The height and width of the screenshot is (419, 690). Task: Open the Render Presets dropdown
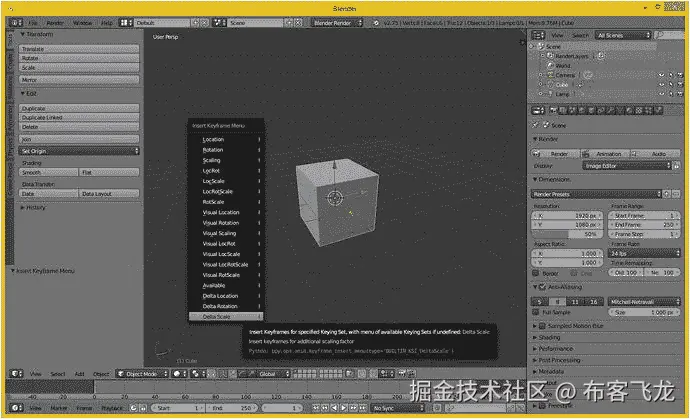(x=597, y=194)
